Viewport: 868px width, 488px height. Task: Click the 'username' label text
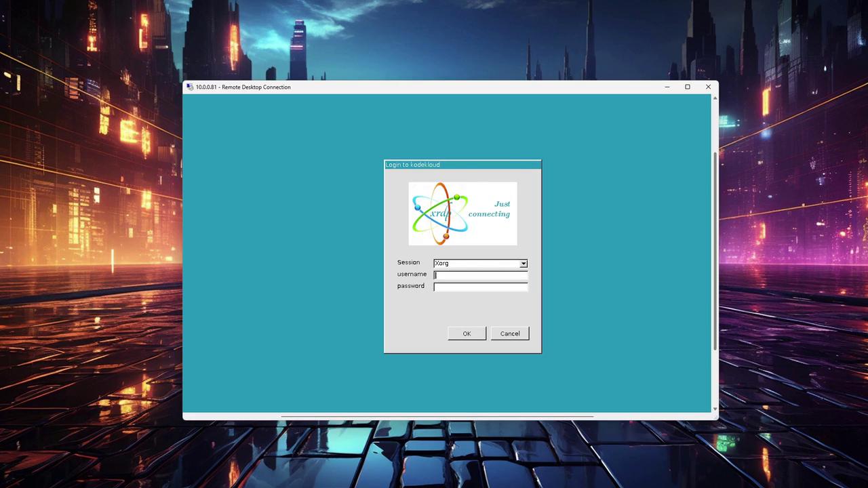coord(412,274)
